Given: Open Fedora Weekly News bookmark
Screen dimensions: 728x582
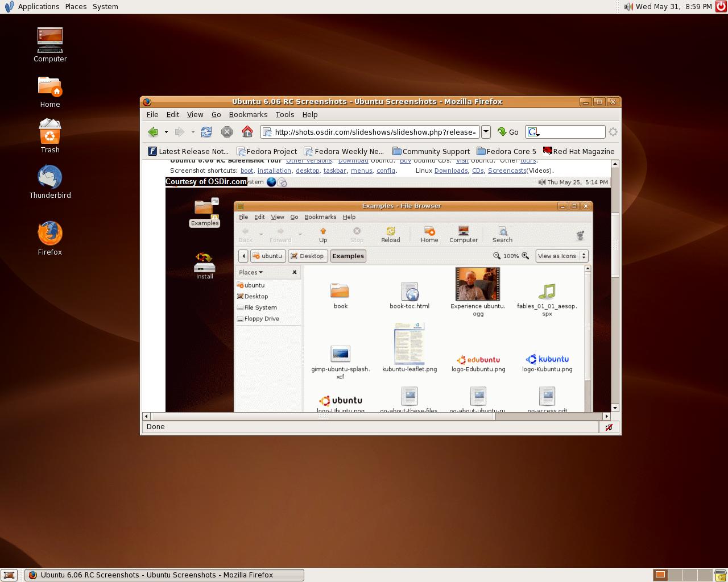Looking at the screenshot, I should coord(344,151).
